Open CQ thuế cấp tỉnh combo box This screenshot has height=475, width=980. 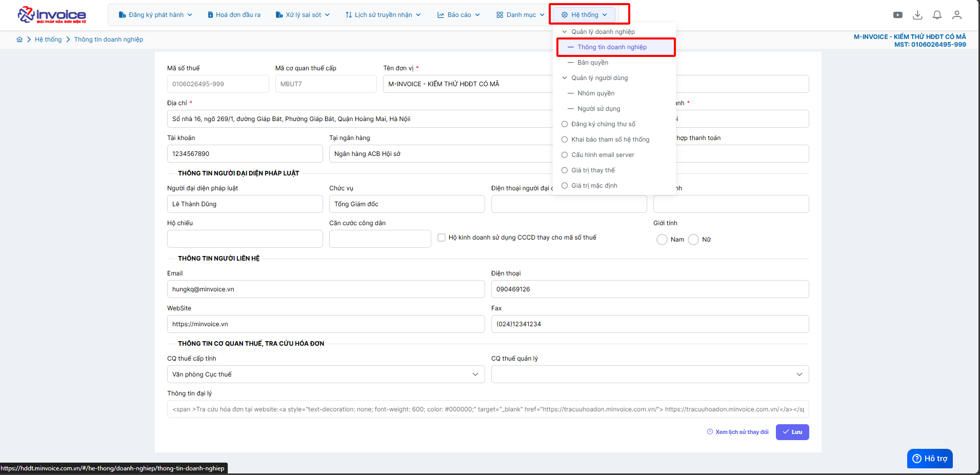[x=326, y=374]
